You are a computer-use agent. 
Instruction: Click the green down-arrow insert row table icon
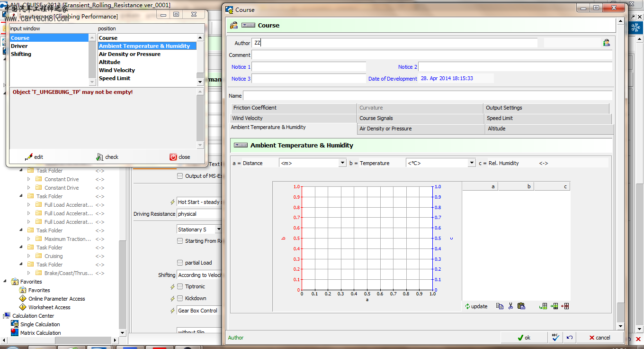543,306
